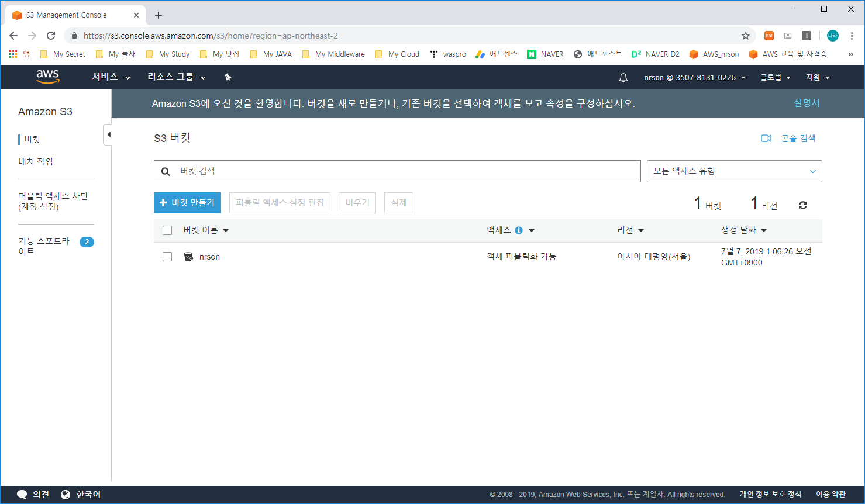The width and height of the screenshot is (865, 504).
Task: Open the waspro bookmark
Action: 448,54
